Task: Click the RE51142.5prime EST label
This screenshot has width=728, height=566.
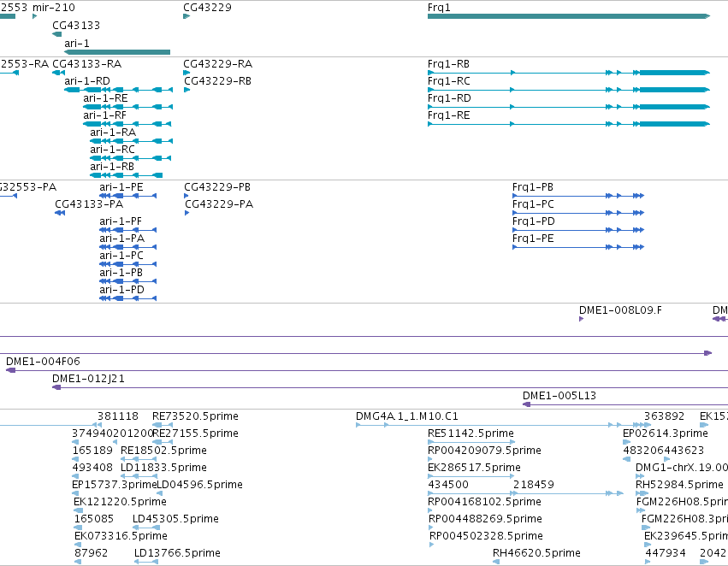Action: [x=471, y=433]
